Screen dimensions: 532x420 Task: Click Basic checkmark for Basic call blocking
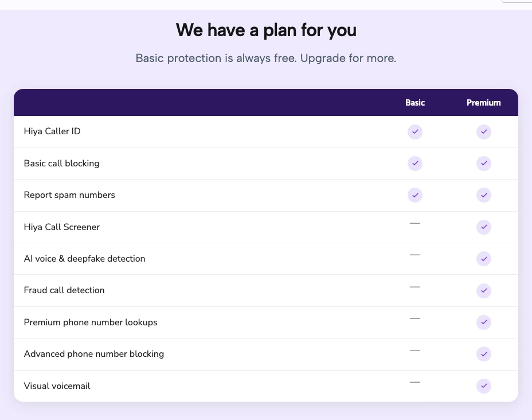tap(415, 164)
